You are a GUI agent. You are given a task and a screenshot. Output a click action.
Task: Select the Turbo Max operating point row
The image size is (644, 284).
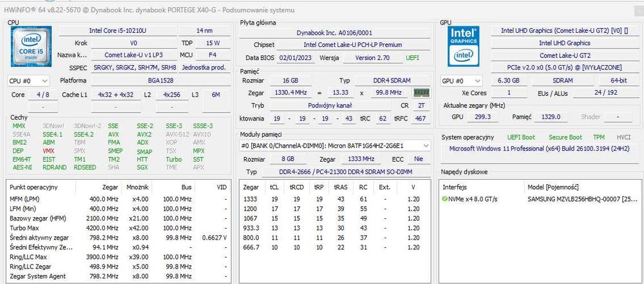pos(118,228)
